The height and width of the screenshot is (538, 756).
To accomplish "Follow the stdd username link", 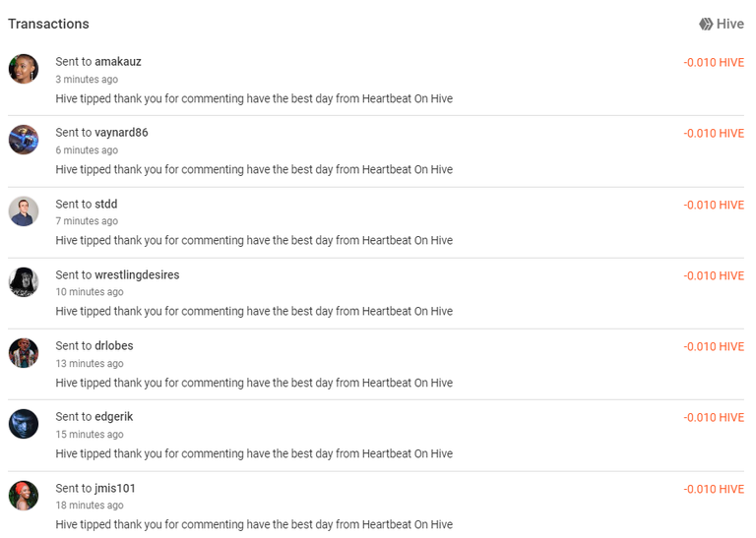I will point(106,204).
